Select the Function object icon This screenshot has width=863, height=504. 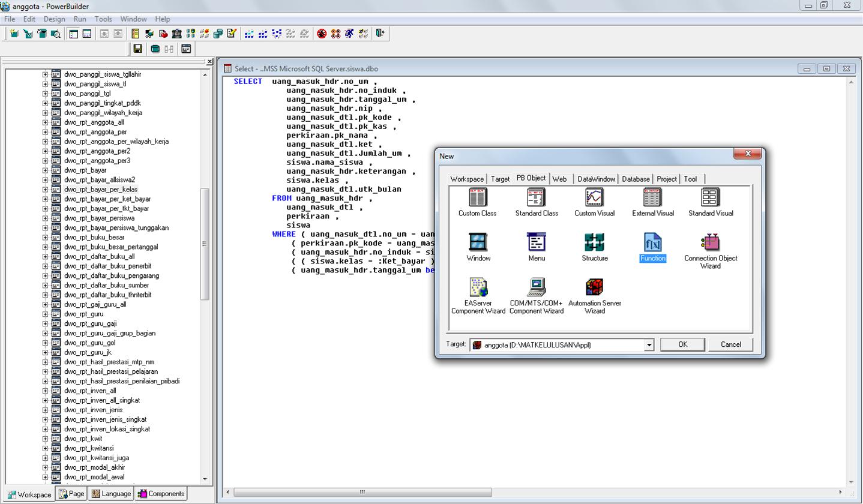(x=652, y=242)
